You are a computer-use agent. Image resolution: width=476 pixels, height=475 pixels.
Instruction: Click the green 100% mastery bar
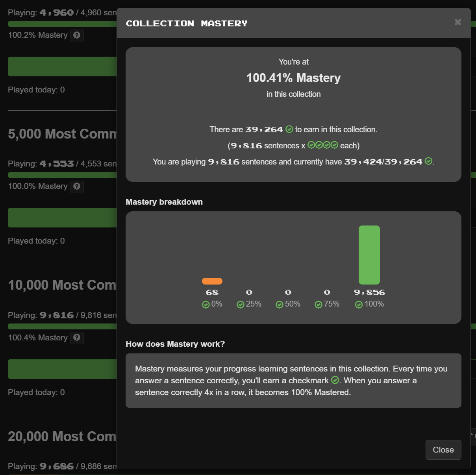(x=369, y=255)
